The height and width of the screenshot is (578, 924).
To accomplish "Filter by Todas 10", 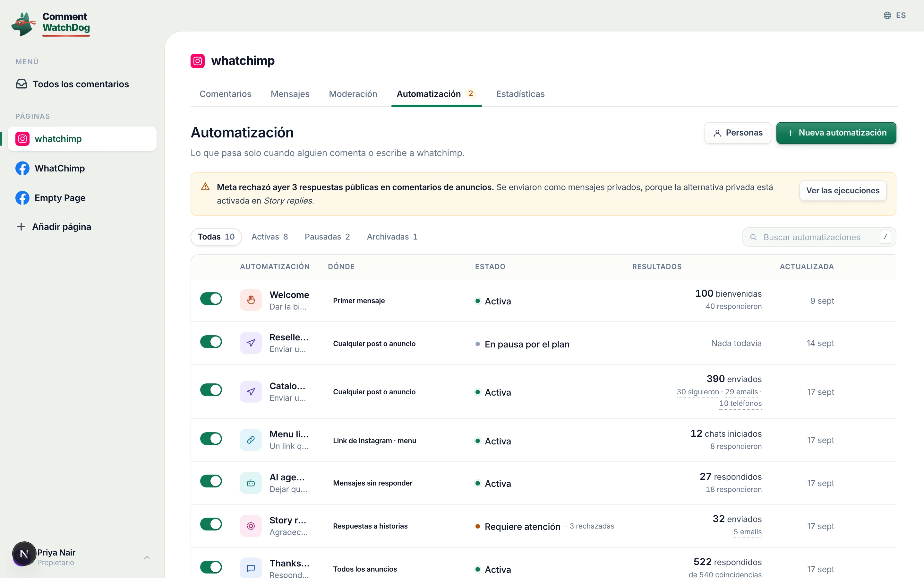I will point(216,237).
